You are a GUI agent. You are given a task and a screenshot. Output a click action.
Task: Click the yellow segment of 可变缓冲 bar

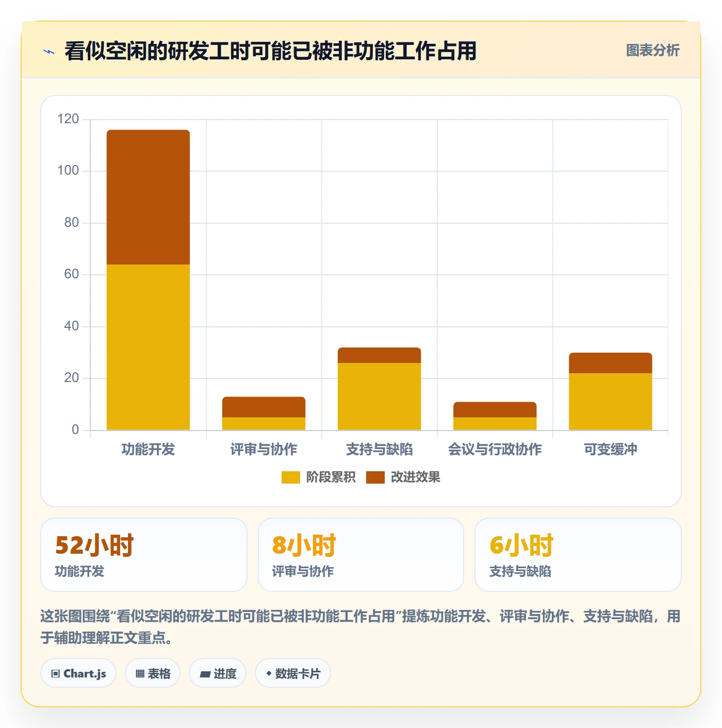coord(610,402)
